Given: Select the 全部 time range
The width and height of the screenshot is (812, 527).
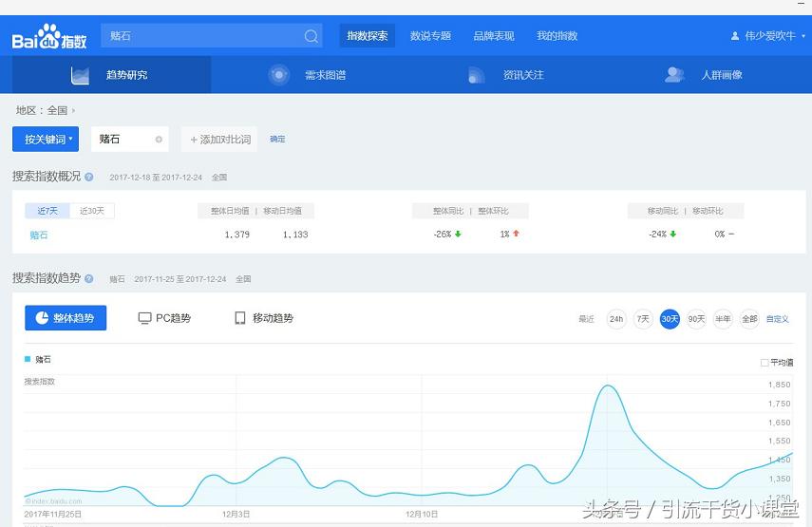Looking at the screenshot, I should pyautogui.click(x=750, y=319).
